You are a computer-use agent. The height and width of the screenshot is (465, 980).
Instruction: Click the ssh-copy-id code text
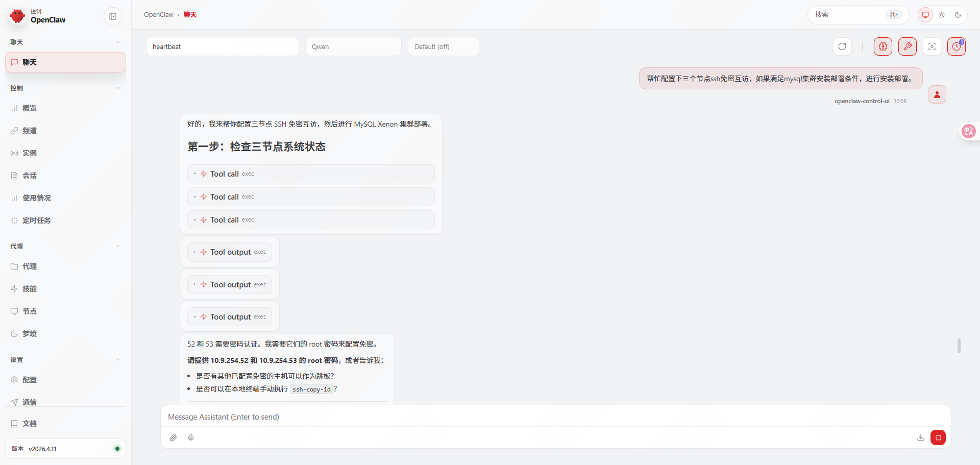click(311, 389)
